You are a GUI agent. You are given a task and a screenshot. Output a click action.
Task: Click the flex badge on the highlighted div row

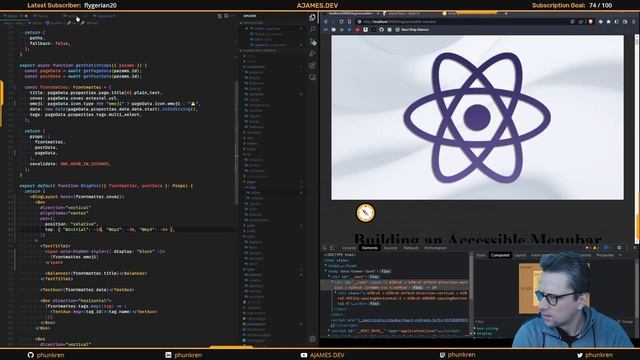pyautogui.click(x=417, y=287)
